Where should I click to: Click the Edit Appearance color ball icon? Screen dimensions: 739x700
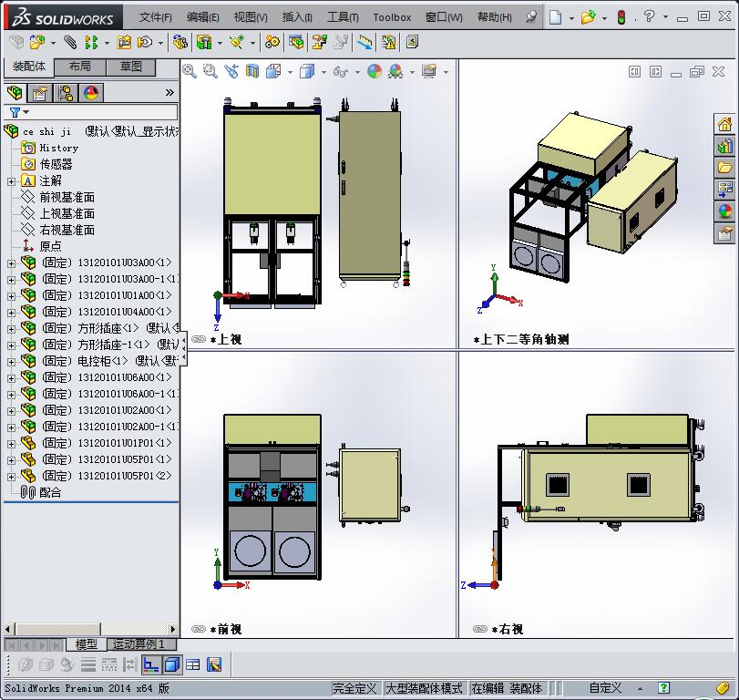pos(375,72)
